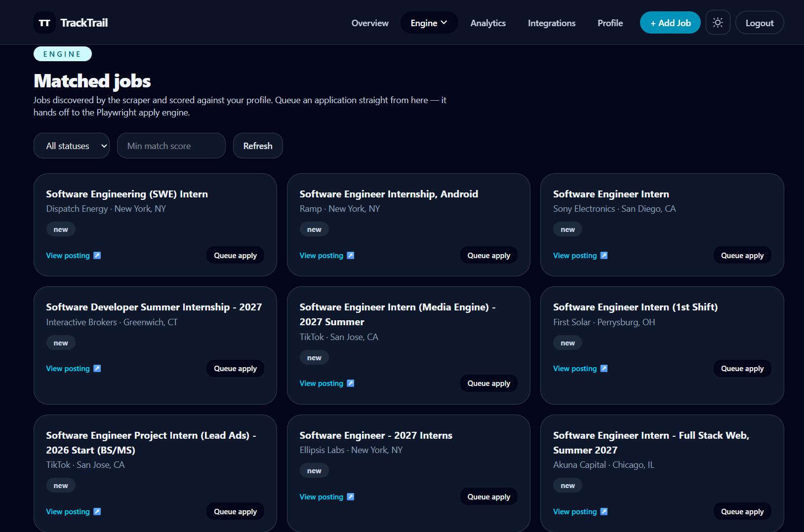Click external link icon for Akuna Capital posting
The height and width of the screenshot is (532, 804).
coord(604,512)
